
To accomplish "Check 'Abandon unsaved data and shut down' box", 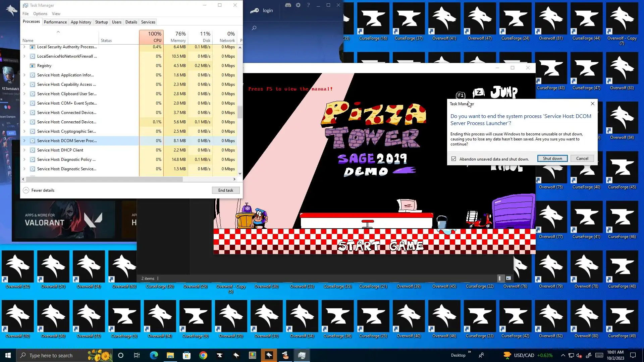I will click(453, 159).
